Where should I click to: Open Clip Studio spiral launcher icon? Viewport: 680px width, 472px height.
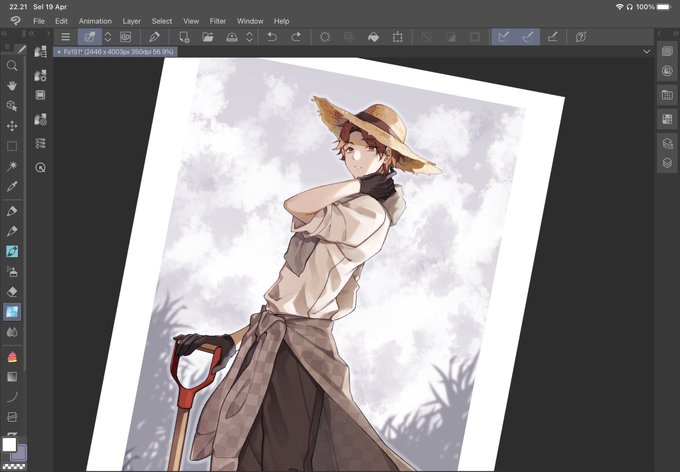point(125,37)
